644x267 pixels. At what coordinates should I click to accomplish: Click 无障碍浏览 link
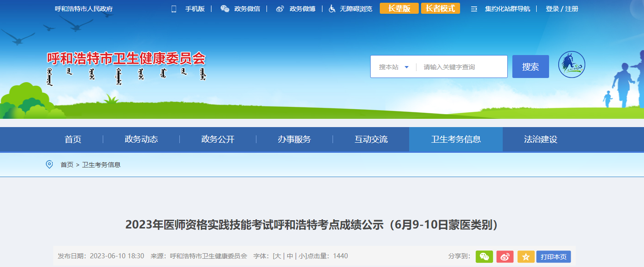click(x=356, y=9)
